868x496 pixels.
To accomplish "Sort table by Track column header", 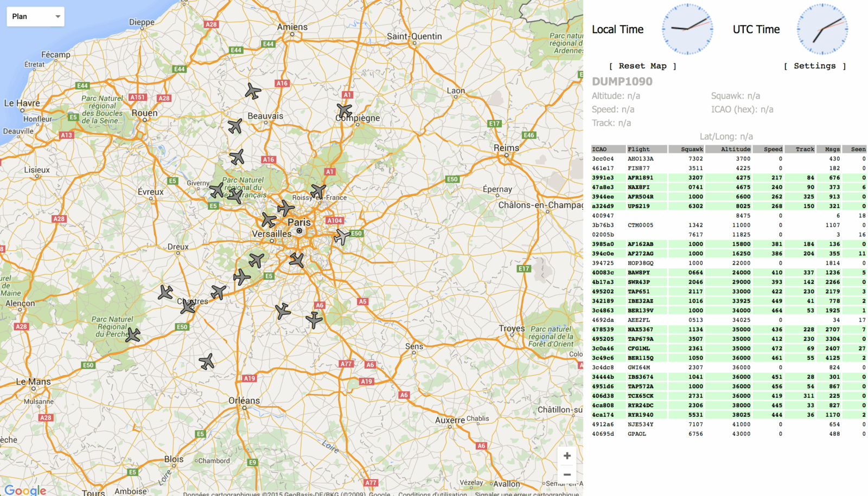I will pos(800,149).
